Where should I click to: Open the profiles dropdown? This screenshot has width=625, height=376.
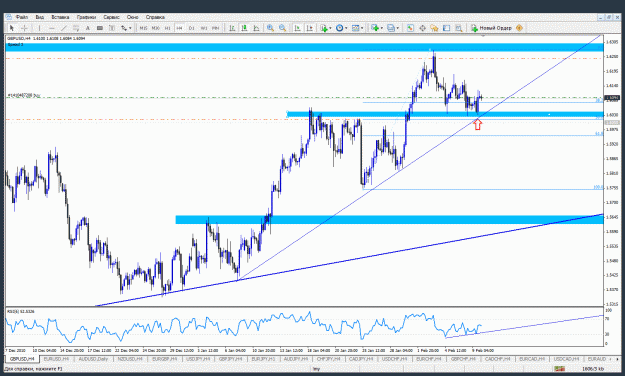coord(393,28)
